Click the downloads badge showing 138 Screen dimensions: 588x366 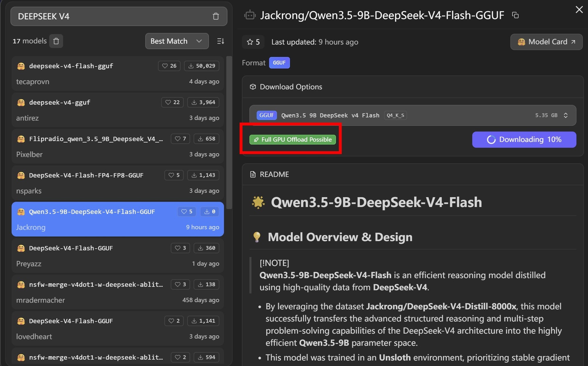click(x=206, y=284)
